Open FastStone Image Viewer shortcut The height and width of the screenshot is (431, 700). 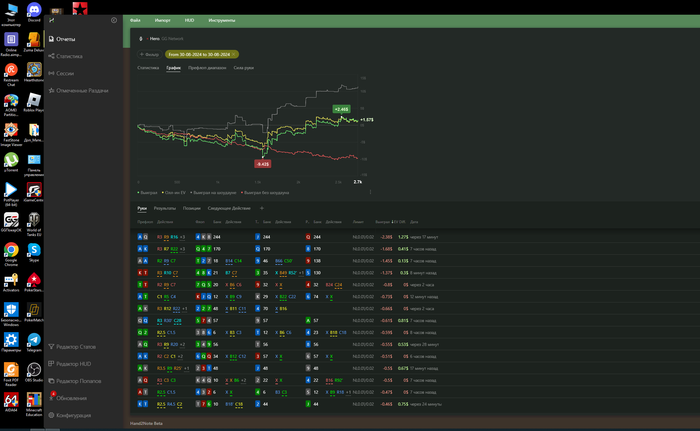[11, 134]
